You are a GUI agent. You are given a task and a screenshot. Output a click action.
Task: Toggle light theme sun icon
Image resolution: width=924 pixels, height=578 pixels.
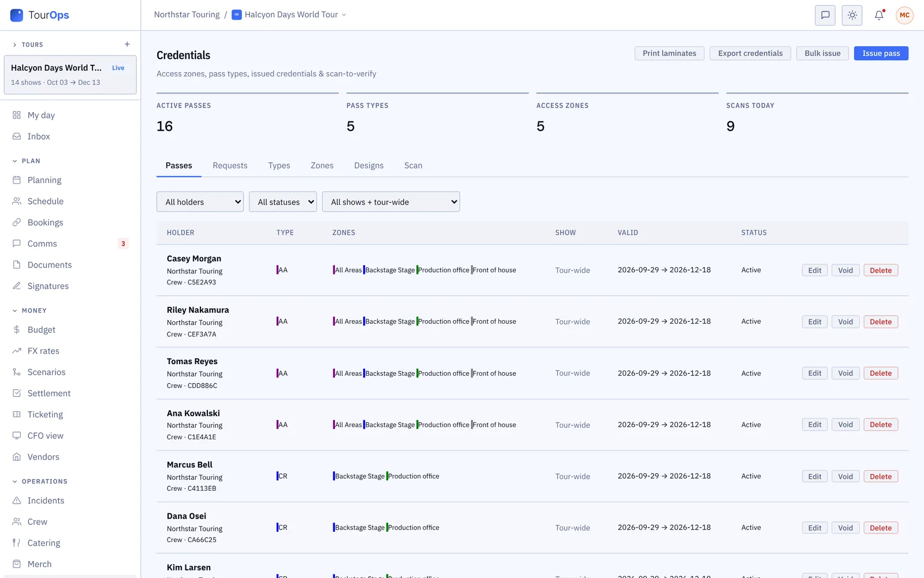(x=852, y=15)
